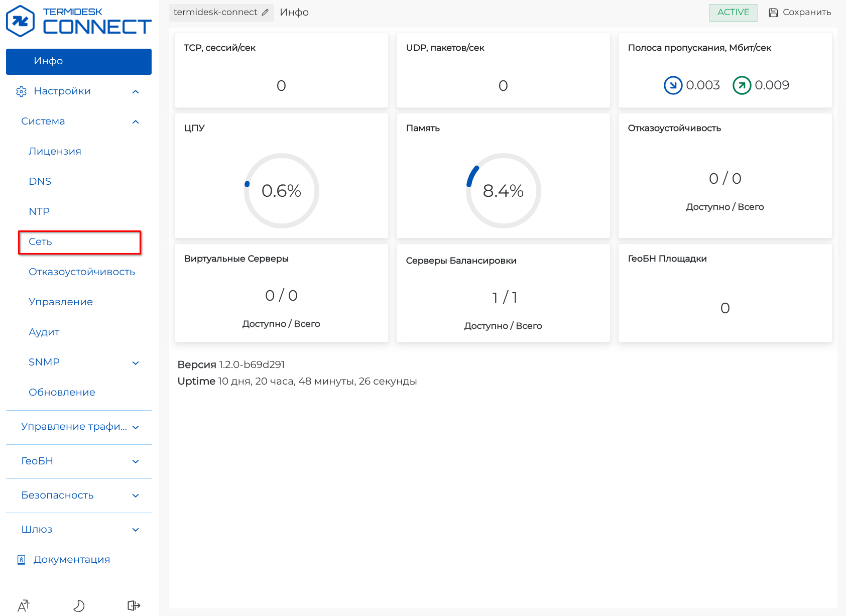The height and width of the screenshot is (616, 846).
Task: Expand the ГеоБН menu section
Action: (x=136, y=461)
